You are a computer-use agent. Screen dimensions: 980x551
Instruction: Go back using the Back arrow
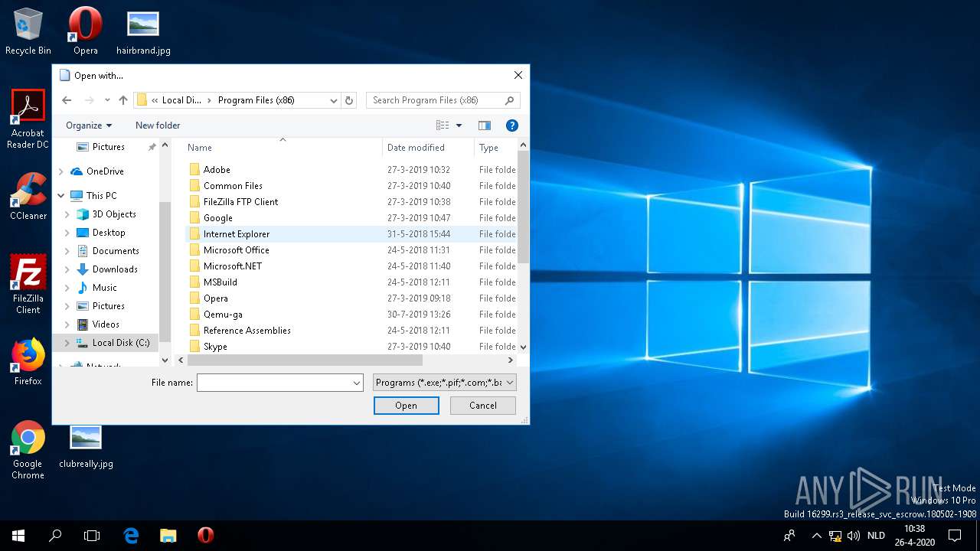click(x=67, y=100)
